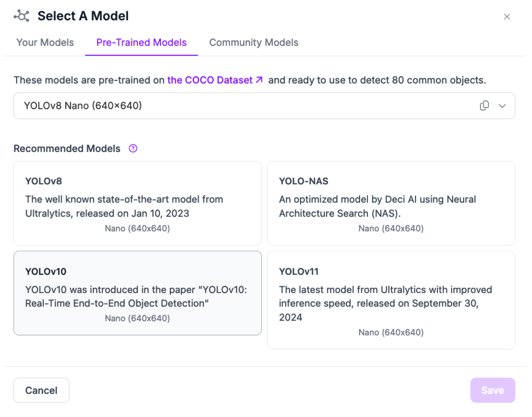Switch to the Your Models tab
This screenshot has height=417, width=532.
(x=45, y=42)
